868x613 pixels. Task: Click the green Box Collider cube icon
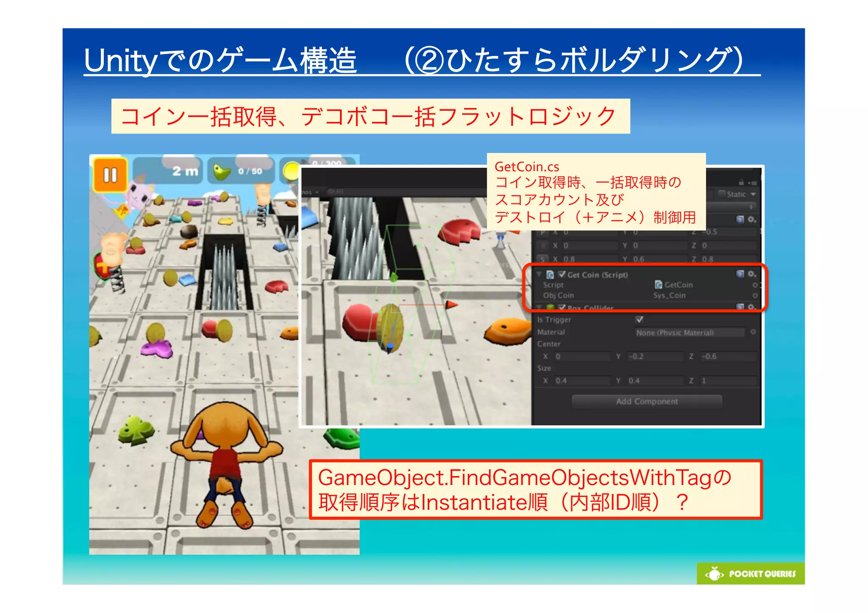pyautogui.click(x=550, y=307)
